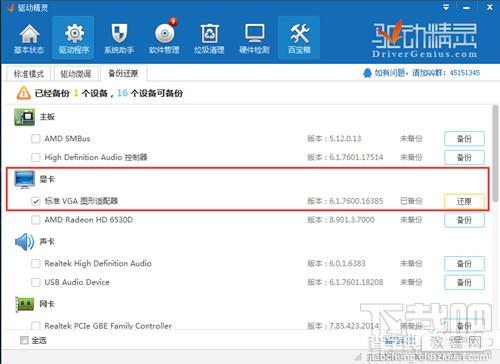The image size is (500, 364).
Task: Click the 显卡 monitor category icon
Action: click(24, 179)
